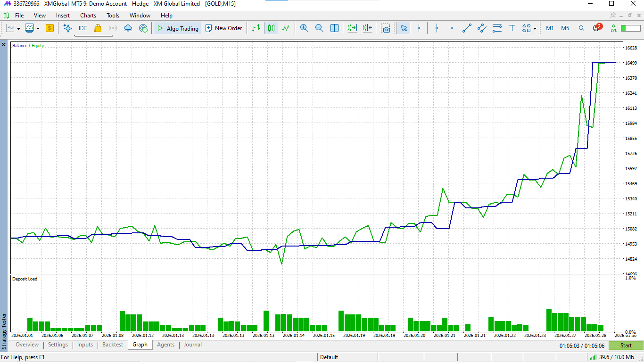Open the View menu

(x=40, y=16)
